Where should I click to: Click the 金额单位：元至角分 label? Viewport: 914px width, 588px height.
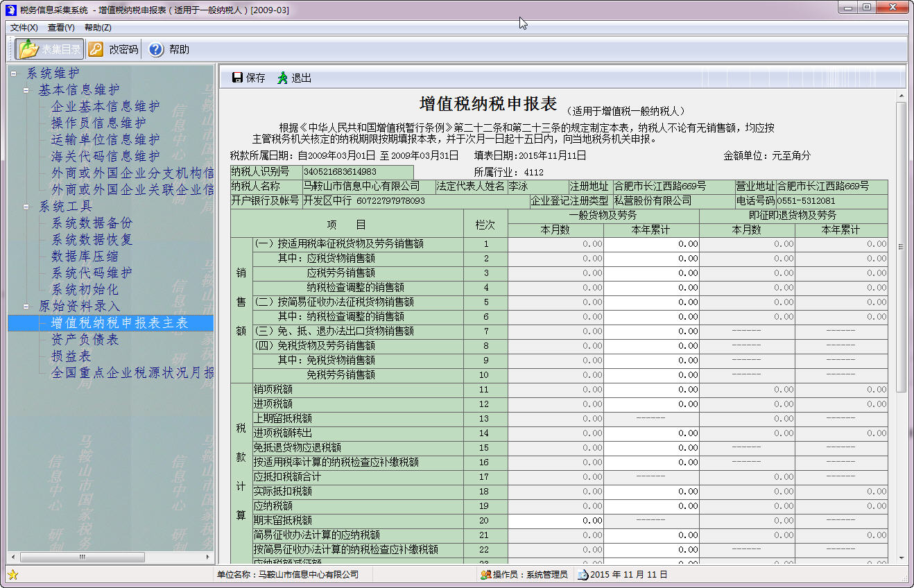pos(767,156)
